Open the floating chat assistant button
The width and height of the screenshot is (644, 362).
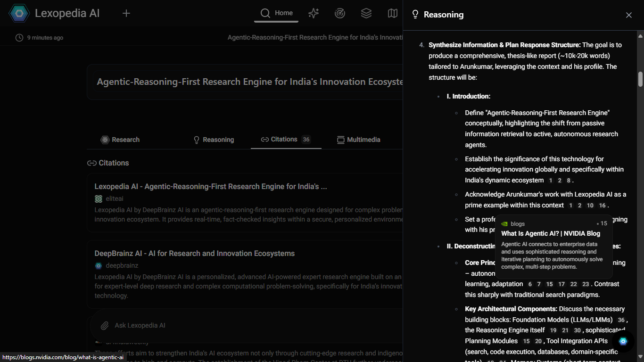pos(623,341)
